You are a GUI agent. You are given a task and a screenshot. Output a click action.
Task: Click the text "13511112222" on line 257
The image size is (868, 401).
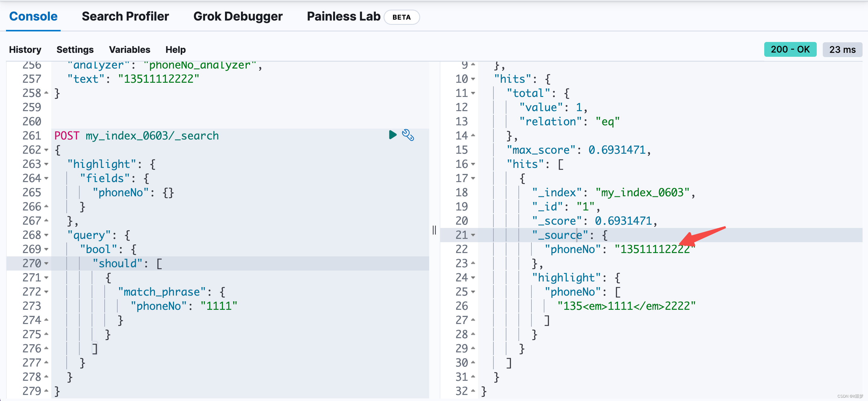pyautogui.click(x=158, y=79)
